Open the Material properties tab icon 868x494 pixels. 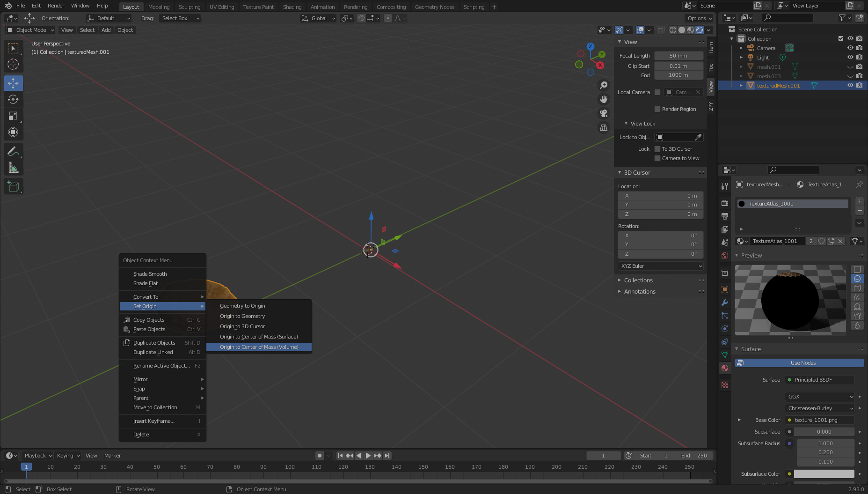pos(725,368)
